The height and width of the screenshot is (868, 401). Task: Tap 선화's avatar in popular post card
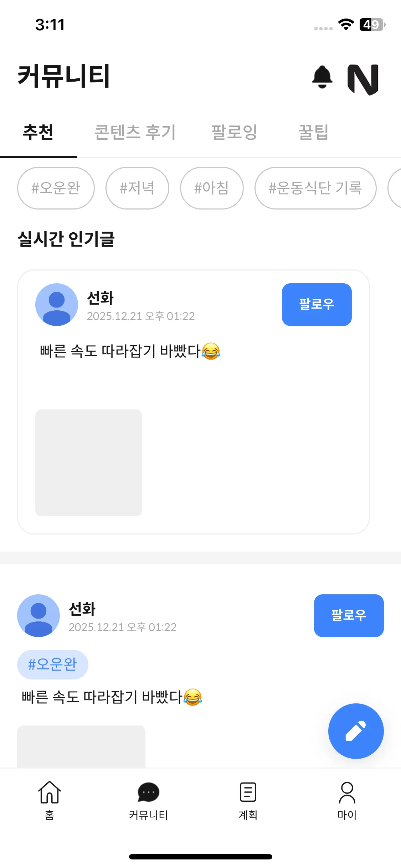57,305
